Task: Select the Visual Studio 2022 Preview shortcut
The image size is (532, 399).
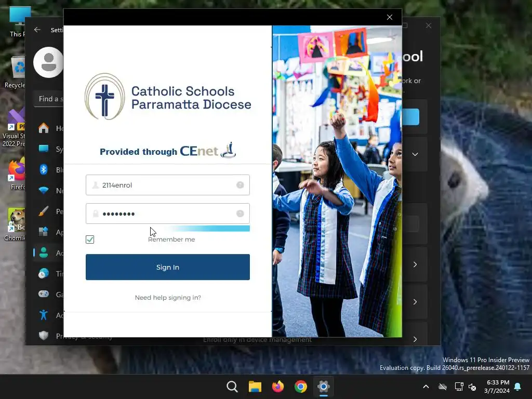Action: pos(14,128)
